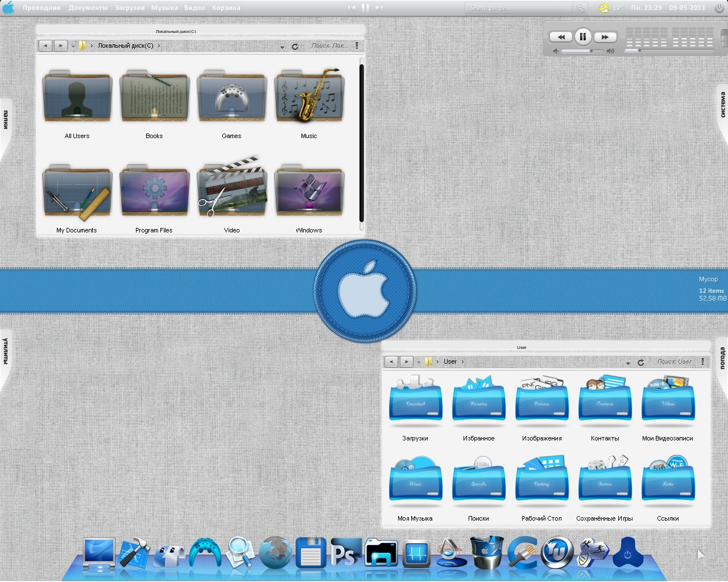Go forward in the User window

click(406, 361)
